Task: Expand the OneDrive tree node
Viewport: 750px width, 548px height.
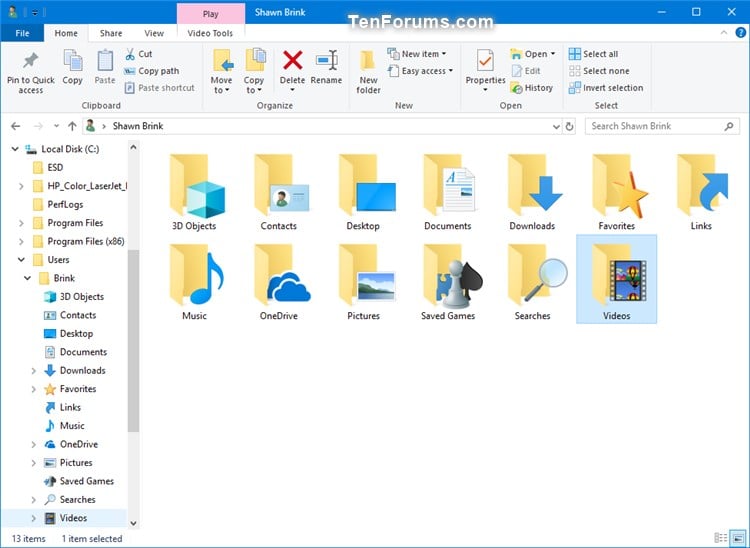Action: [33, 444]
